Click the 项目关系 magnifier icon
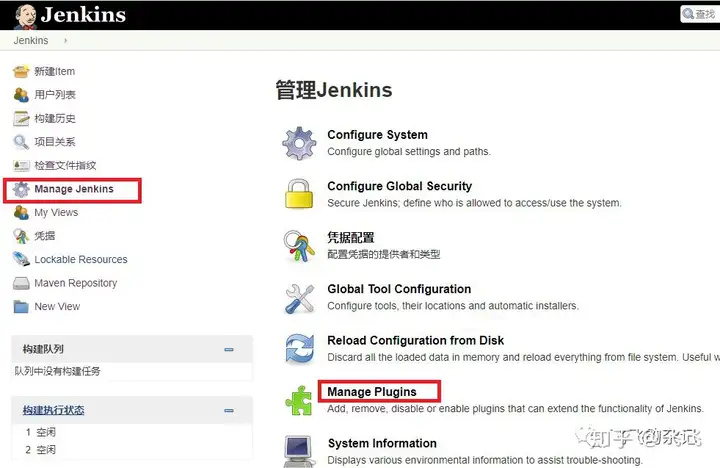 point(21,142)
